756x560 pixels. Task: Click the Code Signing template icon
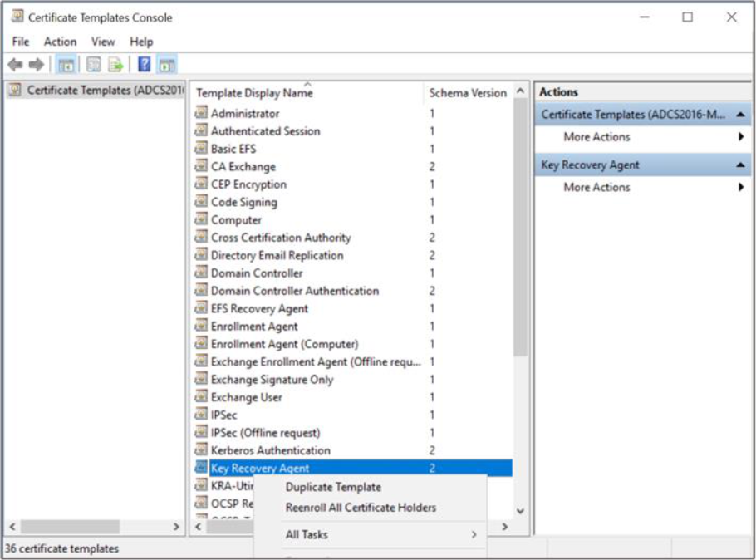point(201,202)
